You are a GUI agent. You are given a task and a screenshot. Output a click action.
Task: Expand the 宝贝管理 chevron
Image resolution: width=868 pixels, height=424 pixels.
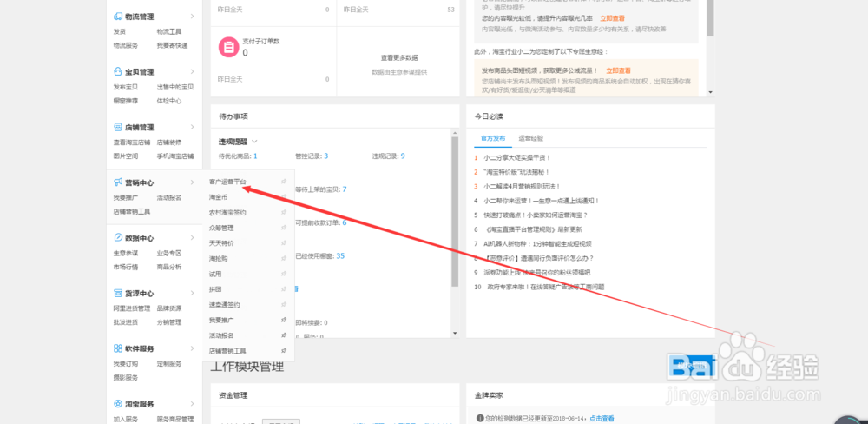click(193, 71)
